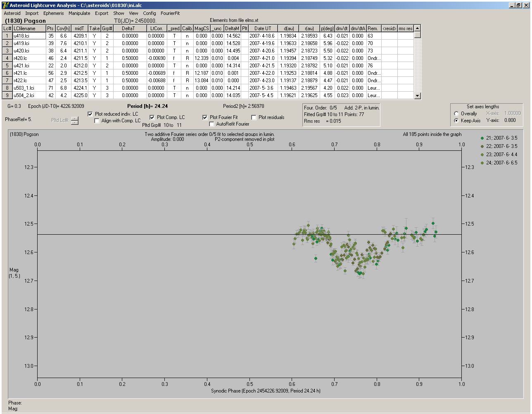This screenshot has height=414, width=532.
Task: Click the Epoch (JD-T0)= 4226.92009 label
Action: point(56,106)
